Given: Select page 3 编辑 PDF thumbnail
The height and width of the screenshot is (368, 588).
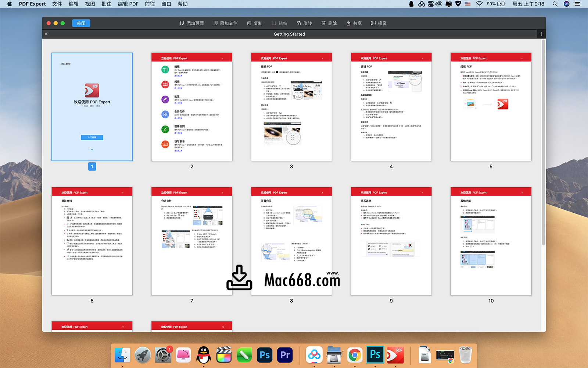Looking at the screenshot, I should click(291, 107).
